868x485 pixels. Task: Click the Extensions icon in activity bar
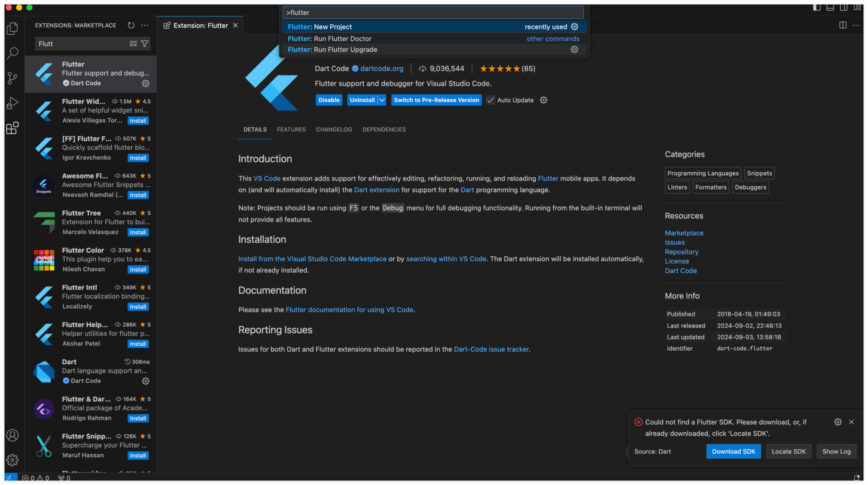[12, 128]
